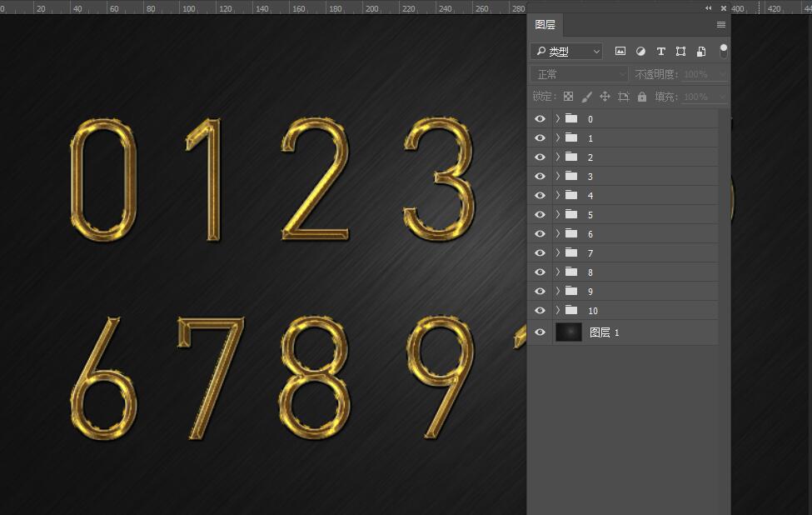Screen dimensions: 812x515
Task: Expand layer group 2 chevron
Action: (558, 157)
